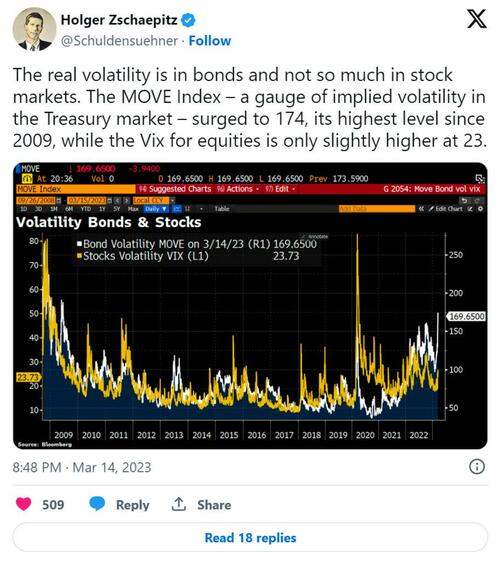The image size is (500, 561).
Task: Click the orange Add Data input field
Action: 377,209
